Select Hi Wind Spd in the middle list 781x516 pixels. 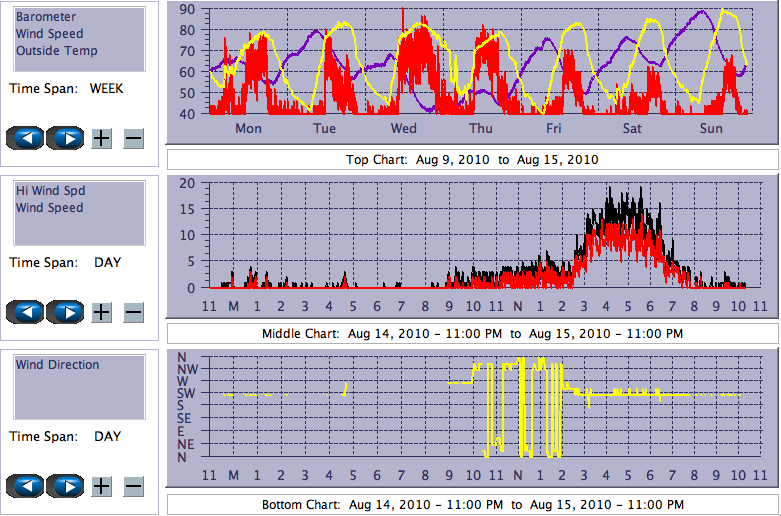[x=50, y=191]
